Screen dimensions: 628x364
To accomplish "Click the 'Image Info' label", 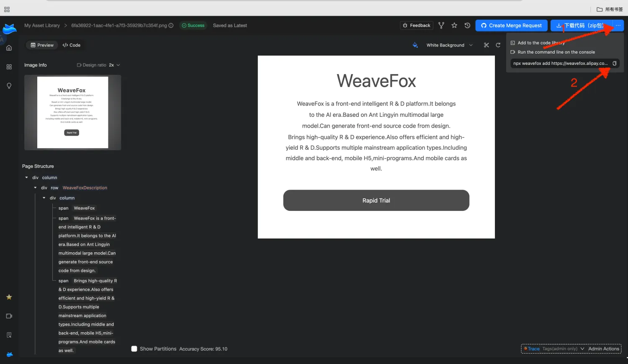I will pyautogui.click(x=36, y=65).
